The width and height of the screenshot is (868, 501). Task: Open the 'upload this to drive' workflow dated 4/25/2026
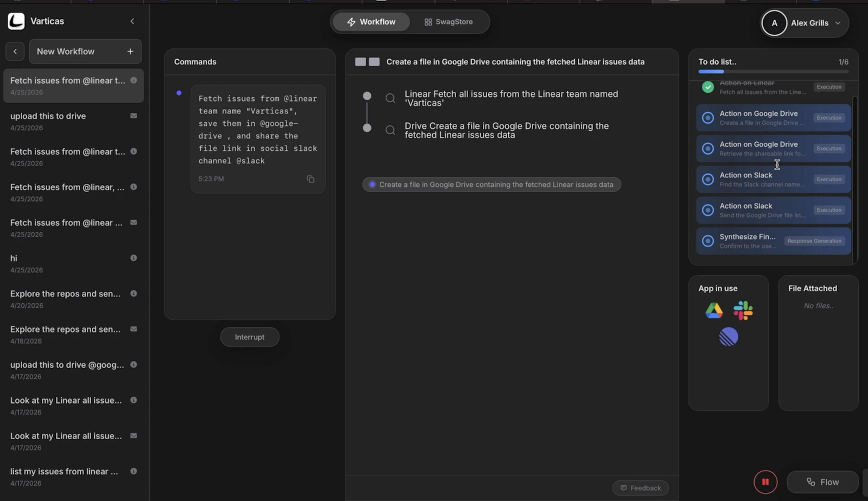coord(73,122)
